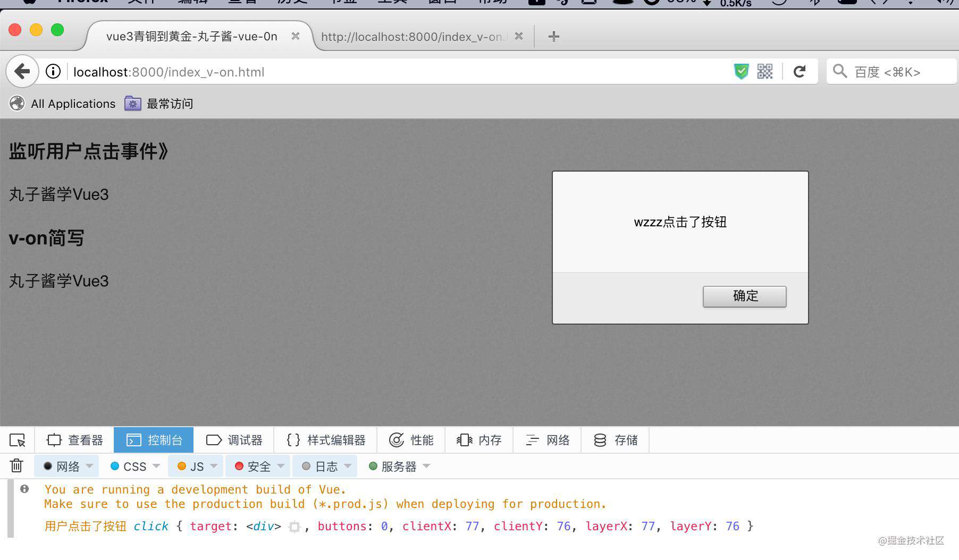Click the info icon beside Vue warning

(x=24, y=489)
